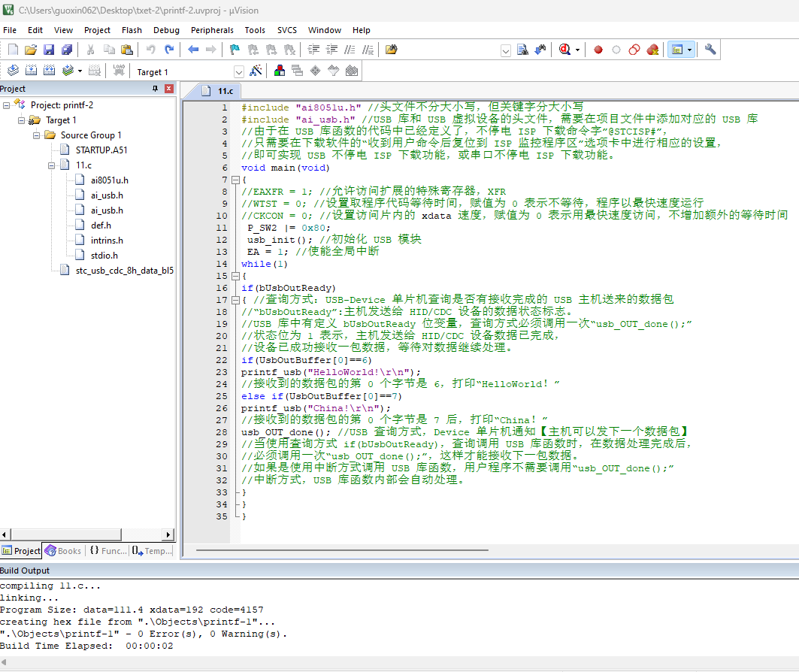Image resolution: width=799 pixels, height=672 pixels.
Task: Insert breakpoint red dot icon
Action: pyautogui.click(x=598, y=50)
